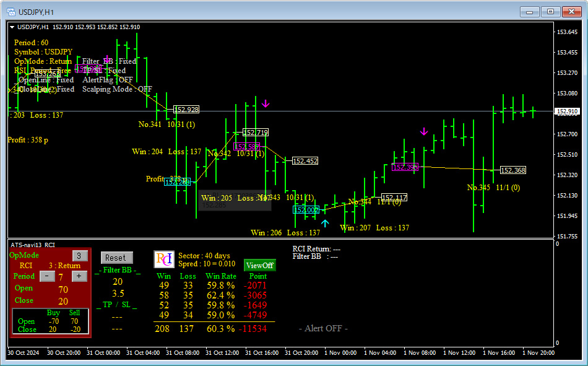Select the cyan 152.002 price label
Image resolution: width=588 pixels, height=366 pixels.
point(306,210)
